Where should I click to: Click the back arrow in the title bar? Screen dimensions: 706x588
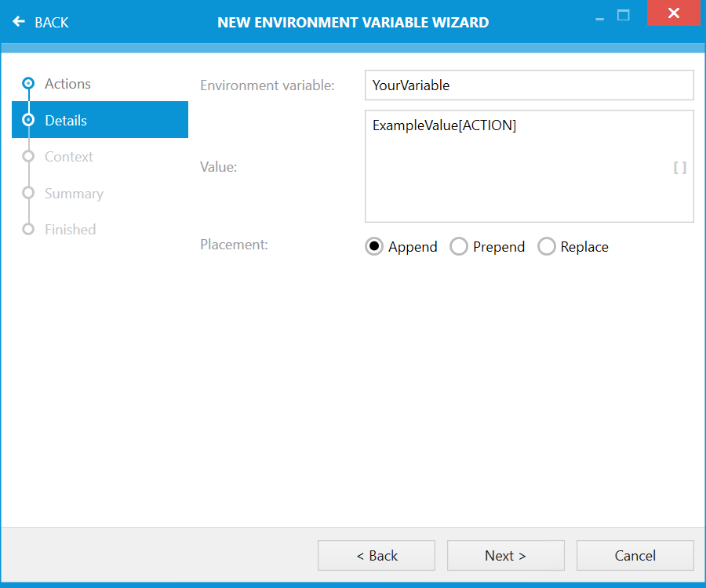(x=19, y=22)
